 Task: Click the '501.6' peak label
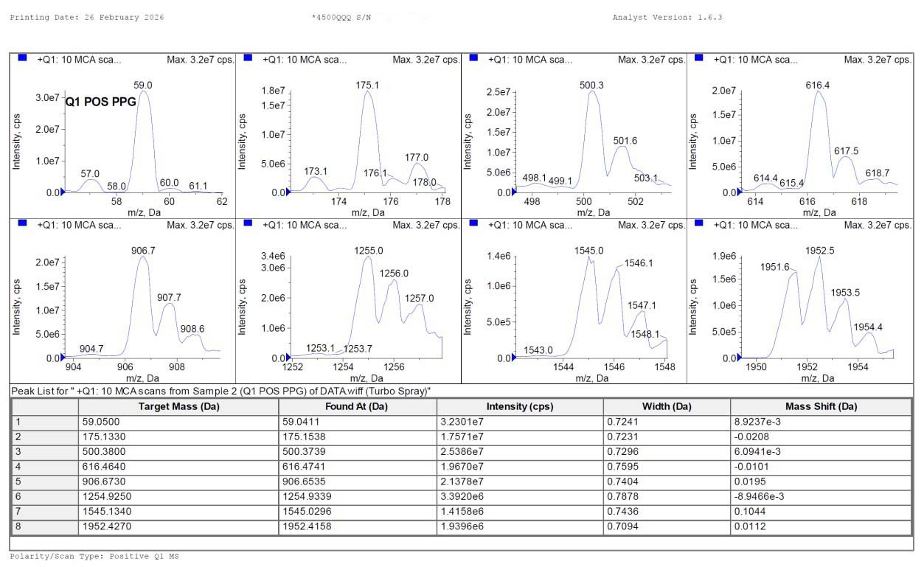click(x=625, y=141)
